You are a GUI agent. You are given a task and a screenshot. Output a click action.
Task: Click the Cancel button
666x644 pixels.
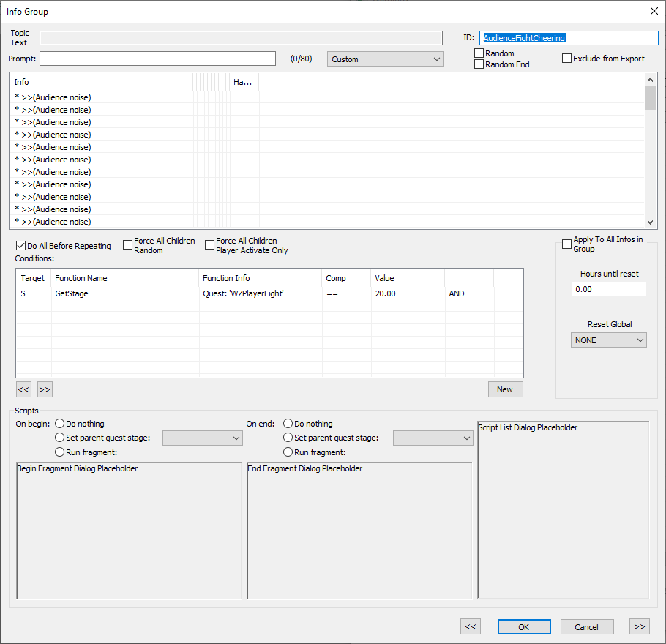point(587,627)
